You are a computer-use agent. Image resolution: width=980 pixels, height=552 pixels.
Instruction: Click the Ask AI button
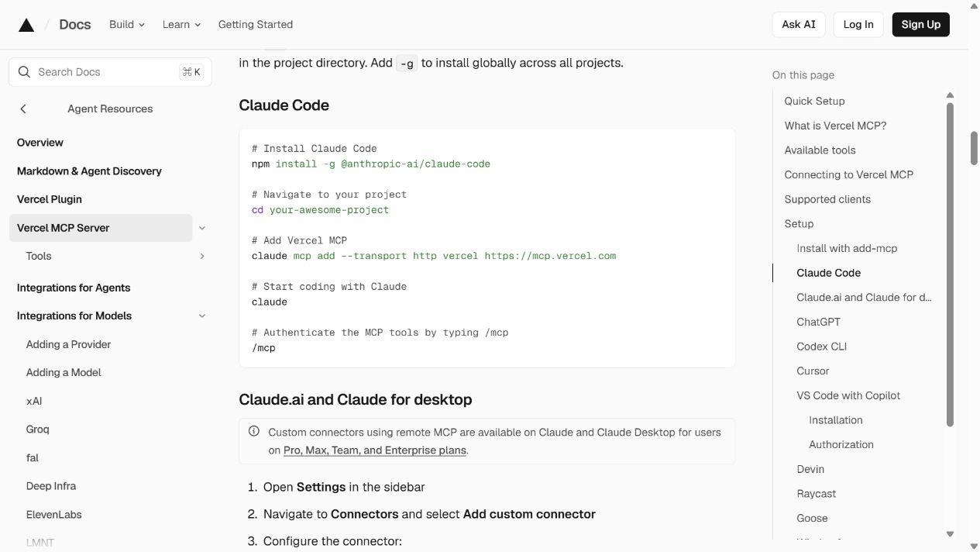click(799, 25)
